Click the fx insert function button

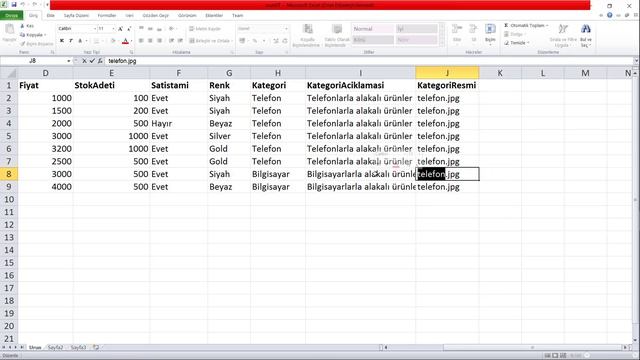click(x=100, y=61)
